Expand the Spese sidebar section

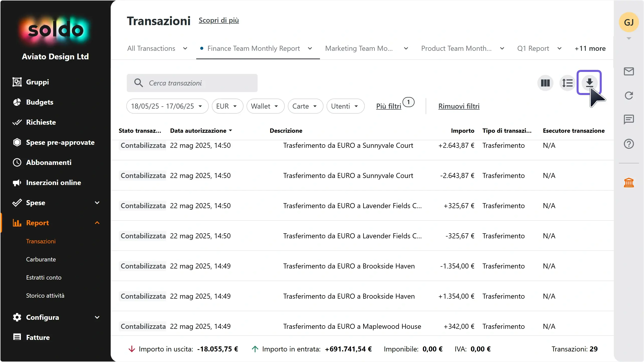[x=97, y=203]
